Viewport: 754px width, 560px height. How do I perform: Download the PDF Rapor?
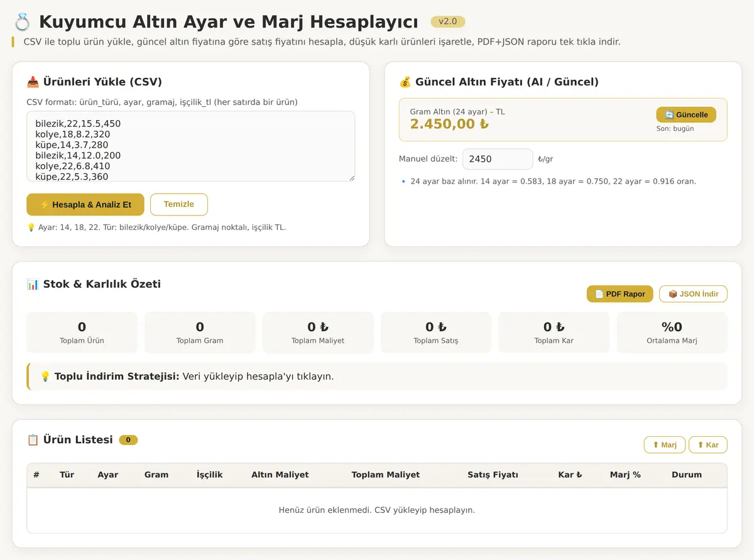pyautogui.click(x=620, y=294)
